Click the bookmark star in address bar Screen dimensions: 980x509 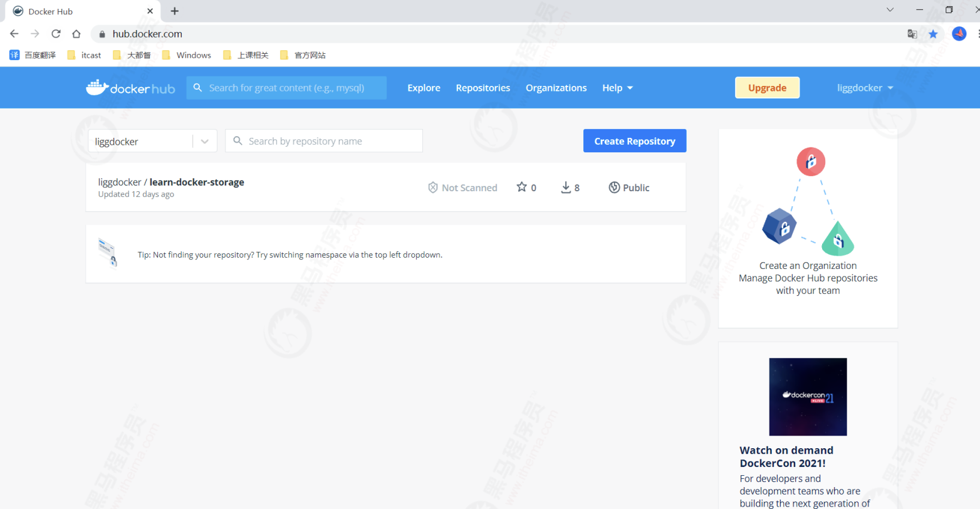pyautogui.click(x=933, y=34)
